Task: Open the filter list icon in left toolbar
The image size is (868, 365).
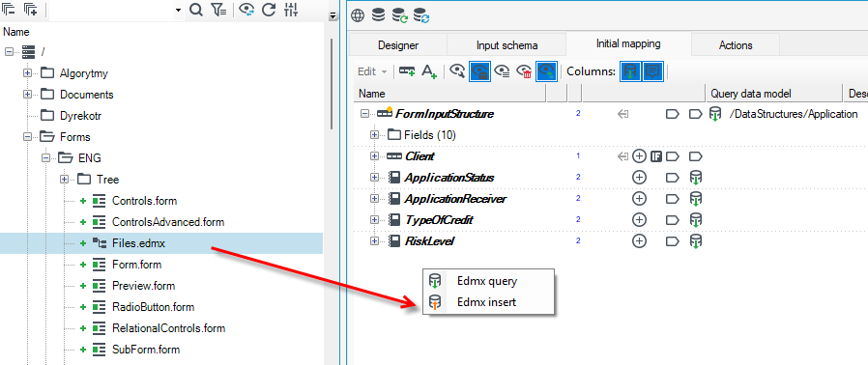Action: click(218, 10)
